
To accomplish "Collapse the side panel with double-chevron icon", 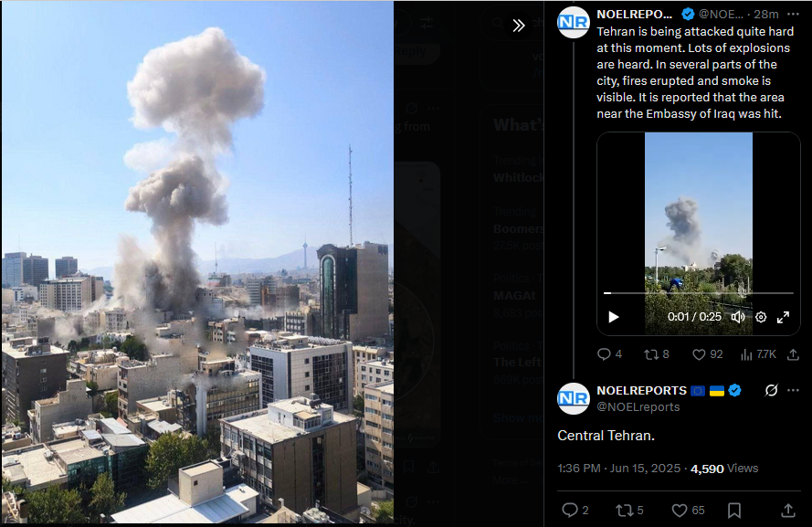I will [519, 26].
